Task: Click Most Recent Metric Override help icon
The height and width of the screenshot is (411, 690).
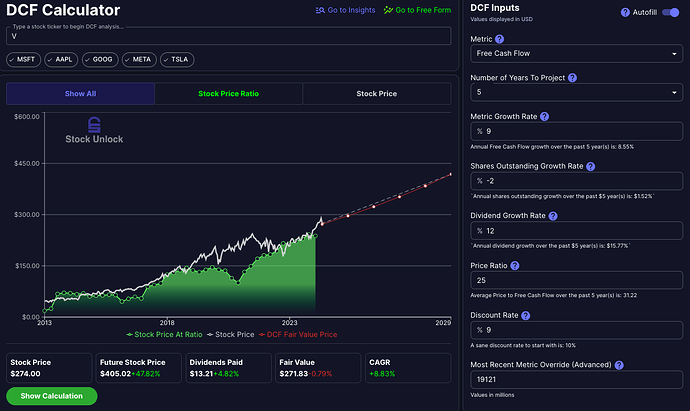Action: (x=619, y=365)
